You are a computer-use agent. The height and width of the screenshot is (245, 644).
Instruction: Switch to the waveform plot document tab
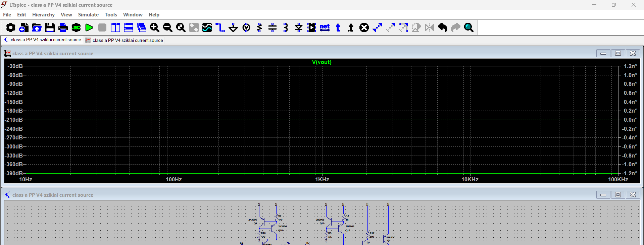click(124, 40)
